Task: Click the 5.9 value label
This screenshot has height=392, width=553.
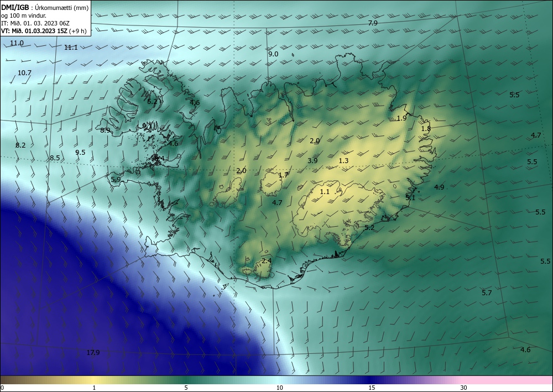Action: (x=116, y=180)
